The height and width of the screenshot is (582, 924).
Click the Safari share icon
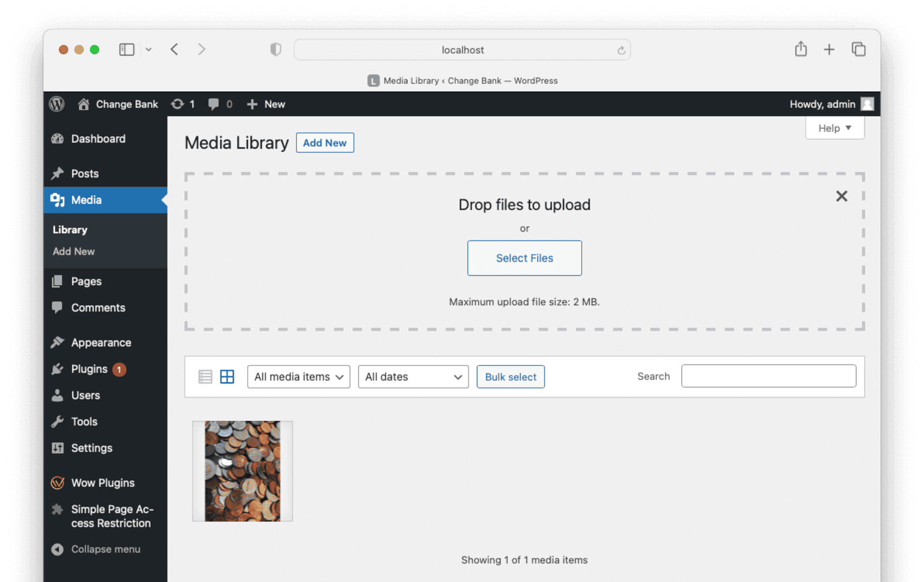[x=800, y=49]
